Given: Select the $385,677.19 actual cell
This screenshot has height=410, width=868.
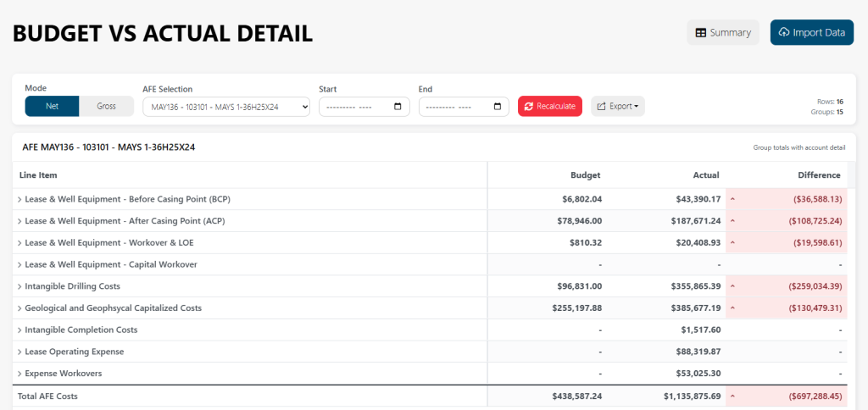Looking at the screenshot, I should pos(666,308).
